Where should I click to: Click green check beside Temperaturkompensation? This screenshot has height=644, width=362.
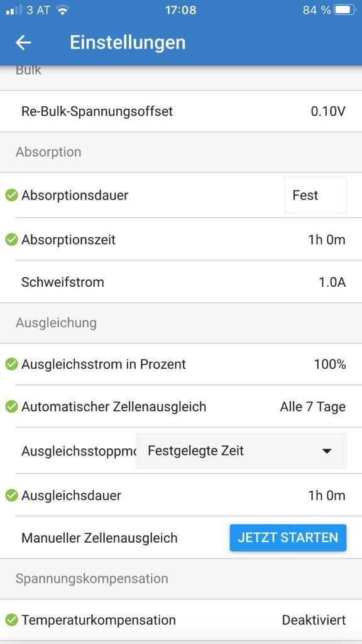pyautogui.click(x=11, y=619)
